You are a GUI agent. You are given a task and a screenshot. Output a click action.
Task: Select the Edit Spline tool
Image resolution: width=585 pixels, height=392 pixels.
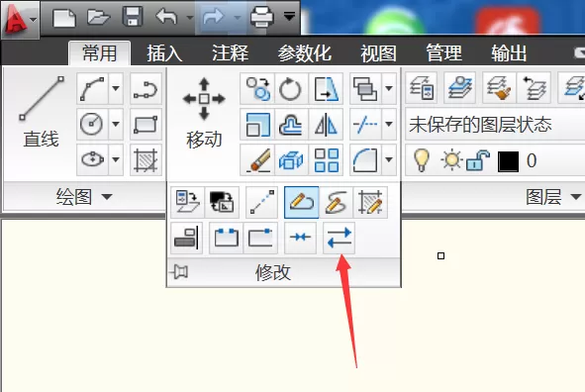336,202
